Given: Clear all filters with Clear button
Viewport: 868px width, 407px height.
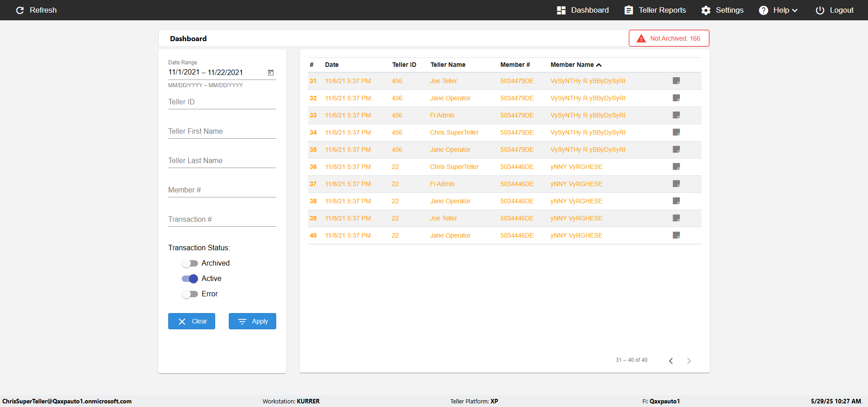Looking at the screenshot, I should coord(192,321).
